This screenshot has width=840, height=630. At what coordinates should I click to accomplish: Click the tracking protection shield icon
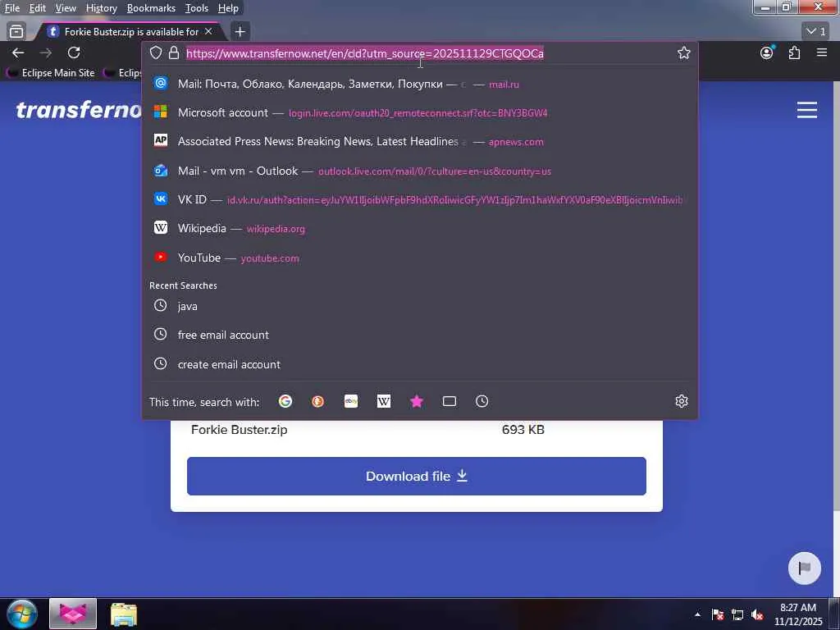click(155, 52)
